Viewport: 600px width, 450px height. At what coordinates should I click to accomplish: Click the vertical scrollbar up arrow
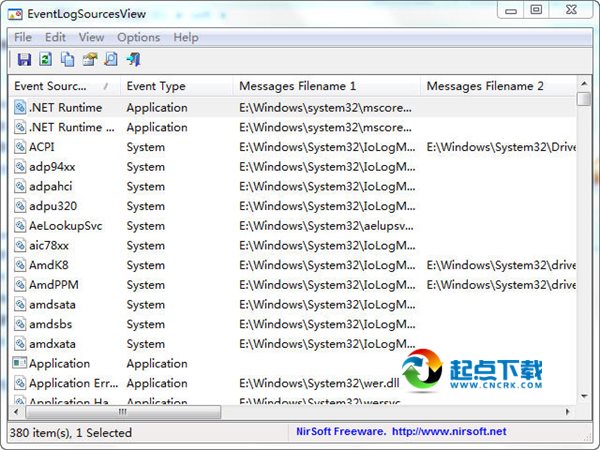584,83
